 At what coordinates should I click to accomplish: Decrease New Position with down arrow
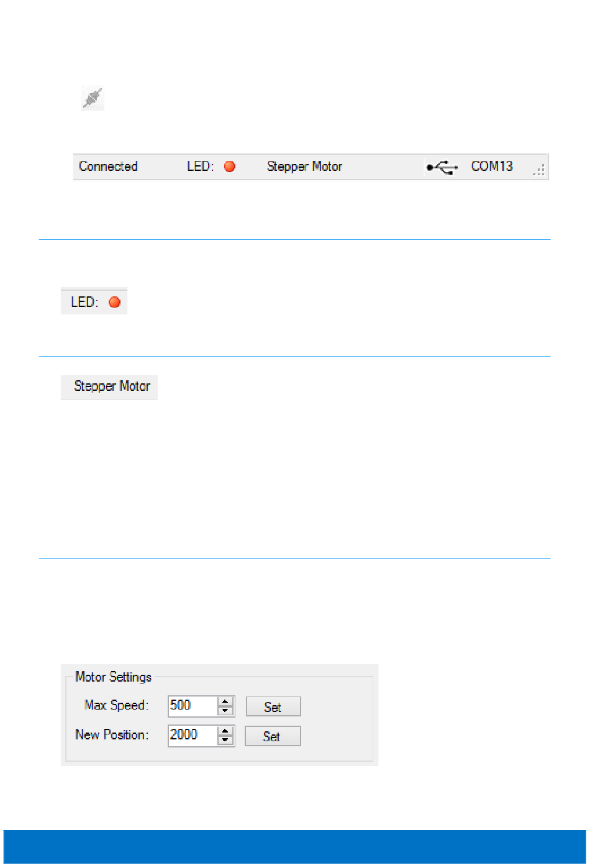click(225, 740)
